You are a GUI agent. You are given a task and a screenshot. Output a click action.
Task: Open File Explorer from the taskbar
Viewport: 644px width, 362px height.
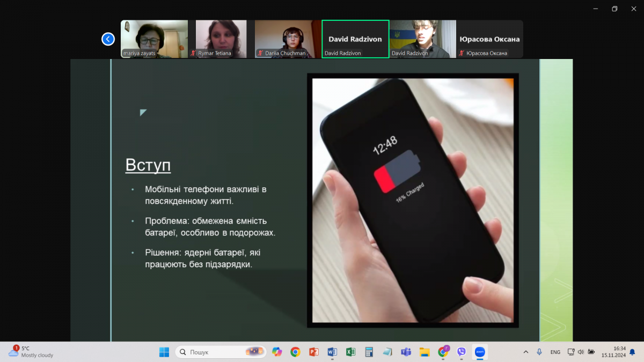(425, 352)
